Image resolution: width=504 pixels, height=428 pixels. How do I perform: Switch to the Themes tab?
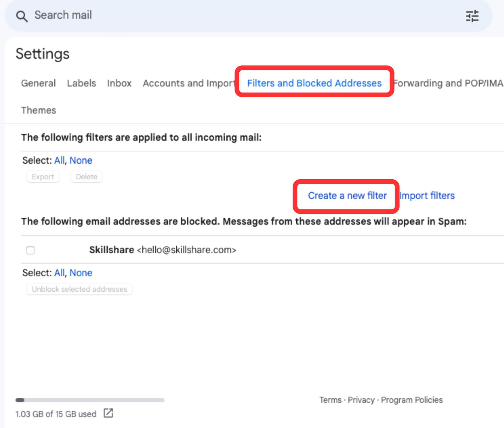(39, 110)
